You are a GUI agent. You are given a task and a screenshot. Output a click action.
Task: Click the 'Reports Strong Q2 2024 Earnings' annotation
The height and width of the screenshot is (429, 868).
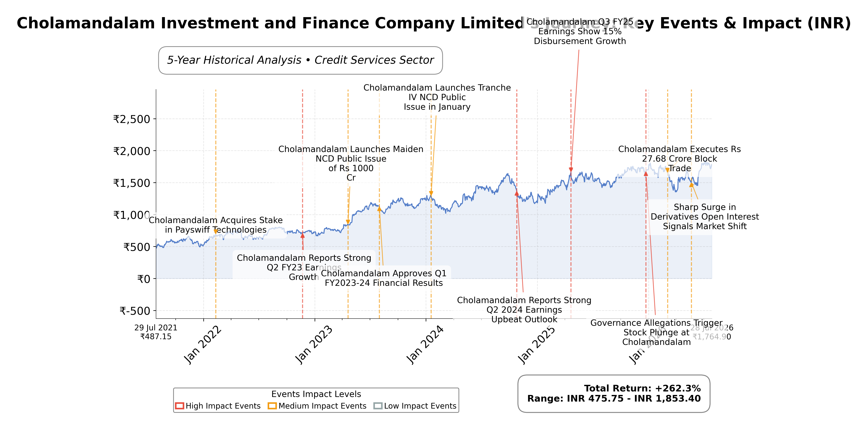[x=524, y=310]
